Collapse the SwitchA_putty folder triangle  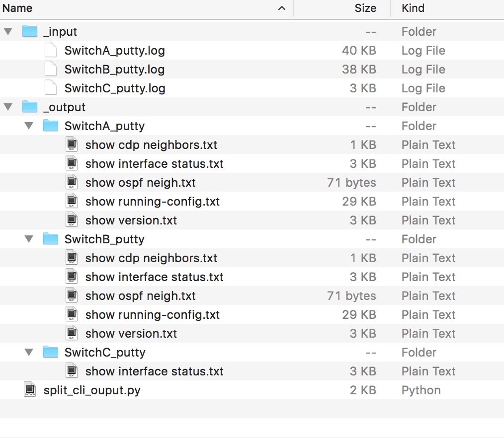[29, 126]
